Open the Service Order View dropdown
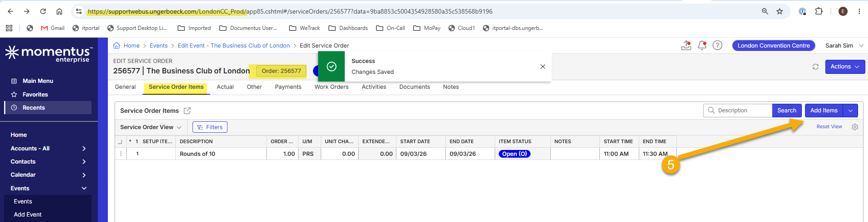The width and height of the screenshot is (868, 222). [151, 127]
